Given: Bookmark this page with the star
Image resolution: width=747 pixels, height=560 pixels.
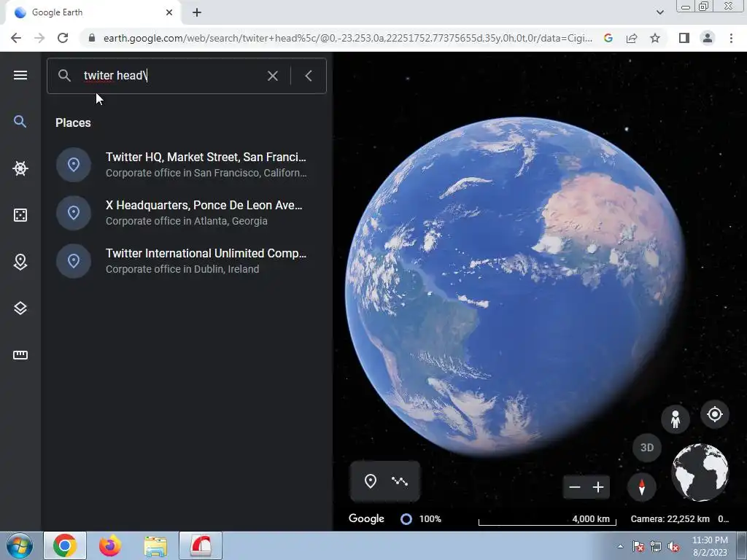Looking at the screenshot, I should [x=655, y=38].
